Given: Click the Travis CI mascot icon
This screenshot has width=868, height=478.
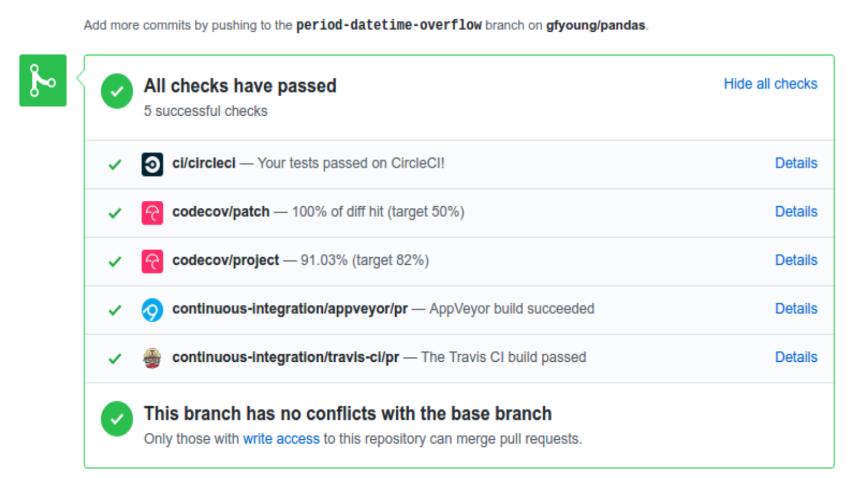Looking at the screenshot, I should pos(152,358).
